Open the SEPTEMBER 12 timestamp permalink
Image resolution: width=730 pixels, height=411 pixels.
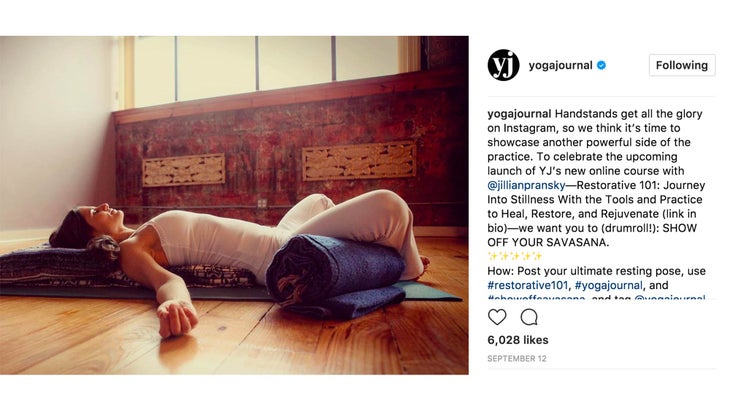(517, 359)
